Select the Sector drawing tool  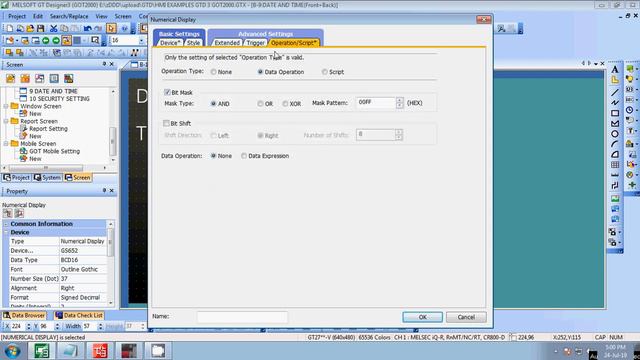pos(615,154)
